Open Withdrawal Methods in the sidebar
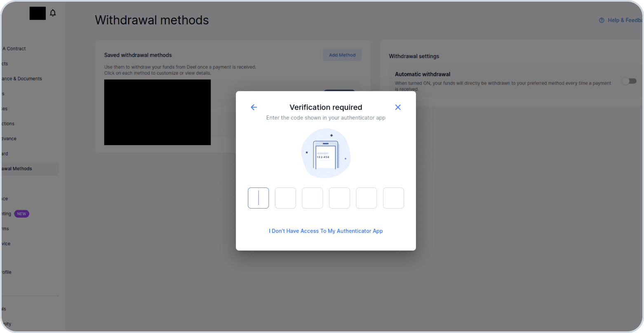The width and height of the screenshot is (644, 333). click(17, 169)
